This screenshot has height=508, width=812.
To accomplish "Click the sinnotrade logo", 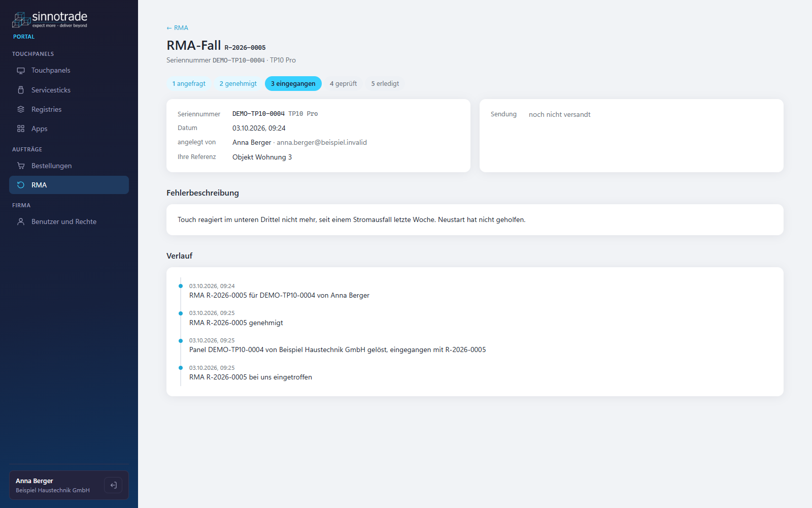I will (50, 20).
